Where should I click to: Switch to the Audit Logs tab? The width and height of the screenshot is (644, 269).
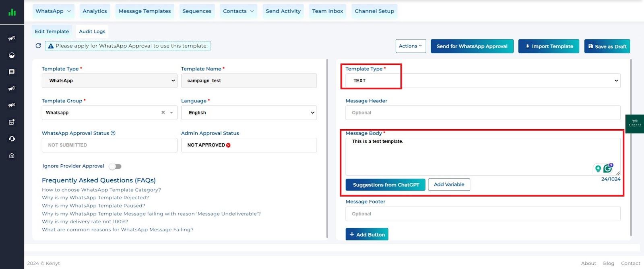(92, 31)
